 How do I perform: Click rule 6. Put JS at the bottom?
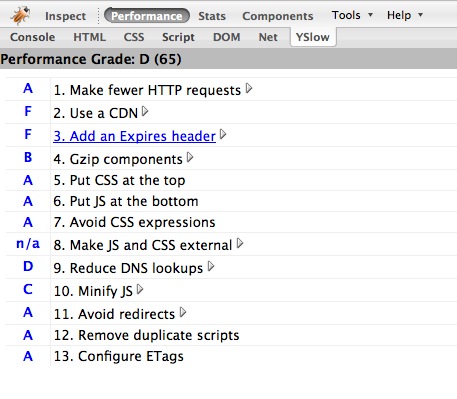(126, 201)
